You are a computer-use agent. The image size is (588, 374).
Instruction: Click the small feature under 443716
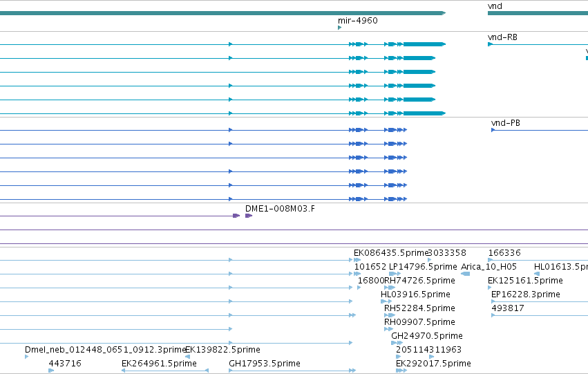pos(51,371)
